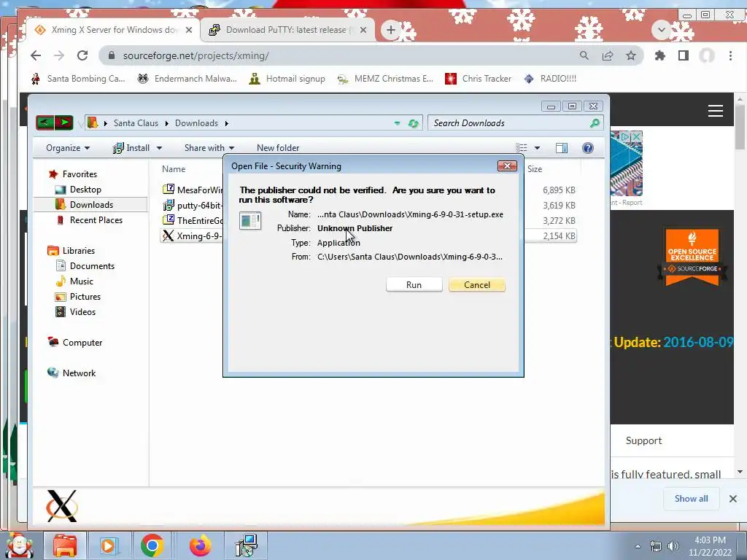This screenshot has height=560, width=747.
Task: Open view options dropdown arrow
Action: [537, 148]
